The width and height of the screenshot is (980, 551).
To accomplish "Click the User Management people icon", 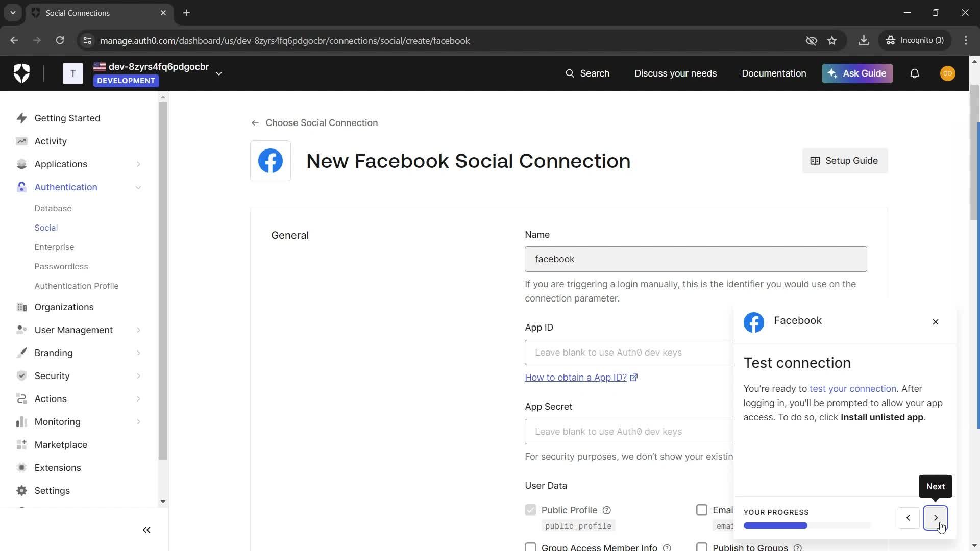I will coord(21,330).
